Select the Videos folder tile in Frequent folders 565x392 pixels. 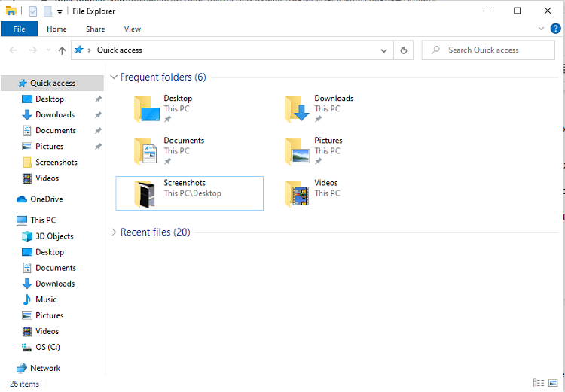pyautogui.click(x=341, y=193)
